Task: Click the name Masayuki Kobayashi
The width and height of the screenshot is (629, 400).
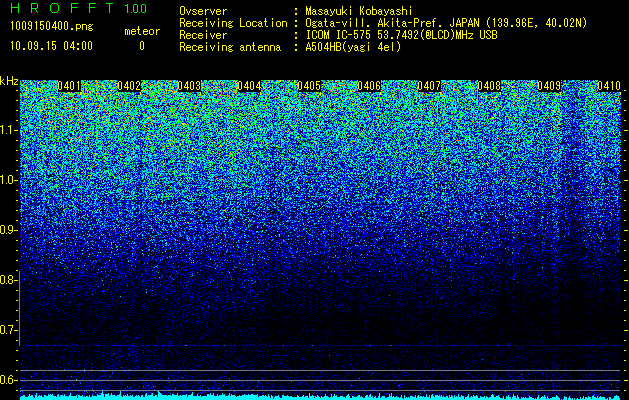Action: pos(359,11)
